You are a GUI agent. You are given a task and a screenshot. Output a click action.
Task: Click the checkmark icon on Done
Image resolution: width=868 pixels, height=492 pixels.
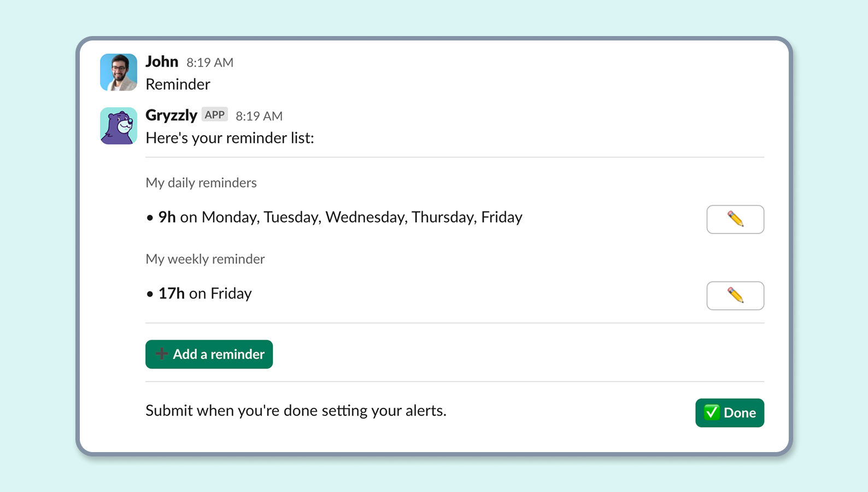click(711, 412)
